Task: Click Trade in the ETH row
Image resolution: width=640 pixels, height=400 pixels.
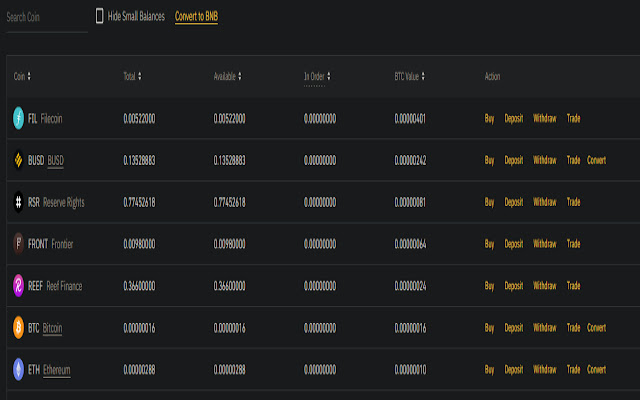Action: click(x=573, y=369)
